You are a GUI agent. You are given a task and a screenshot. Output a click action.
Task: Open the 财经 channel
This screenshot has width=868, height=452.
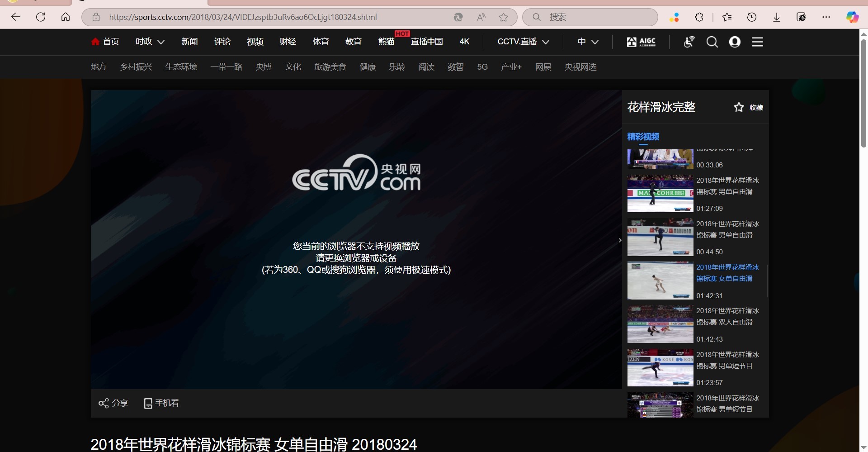click(288, 42)
